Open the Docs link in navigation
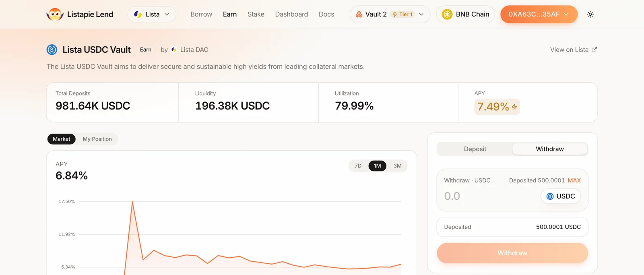The image size is (644, 275). [x=326, y=14]
